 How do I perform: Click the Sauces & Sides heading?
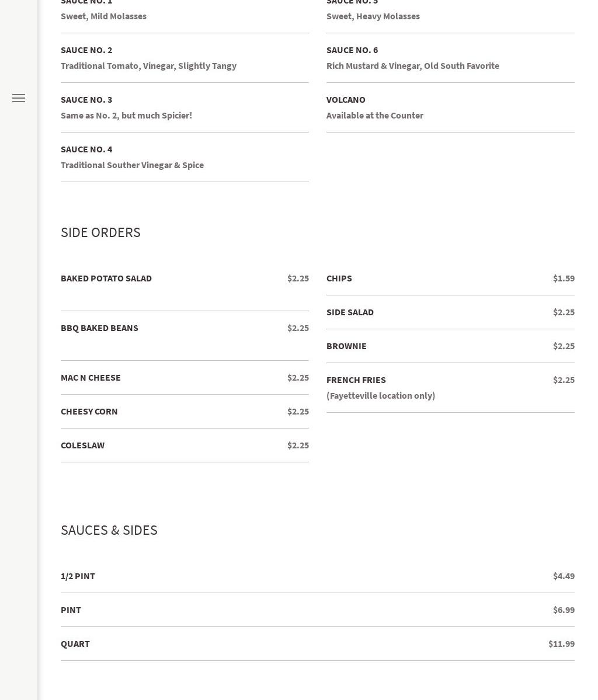click(x=109, y=530)
